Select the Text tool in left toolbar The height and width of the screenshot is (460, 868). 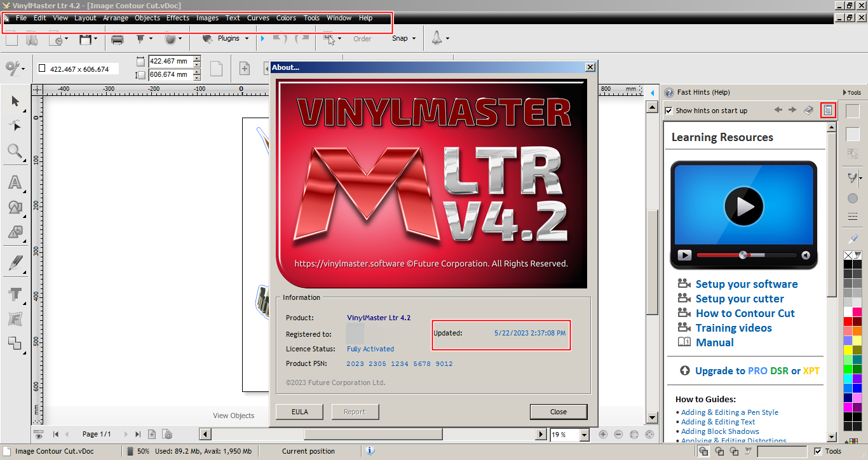tap(15, 294)
